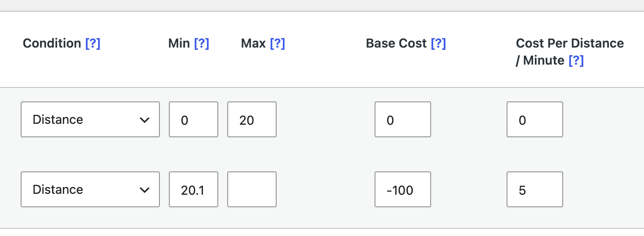The image size is (644, 236).
Task: Select the Max field containing 20
Action: (252, 119)
